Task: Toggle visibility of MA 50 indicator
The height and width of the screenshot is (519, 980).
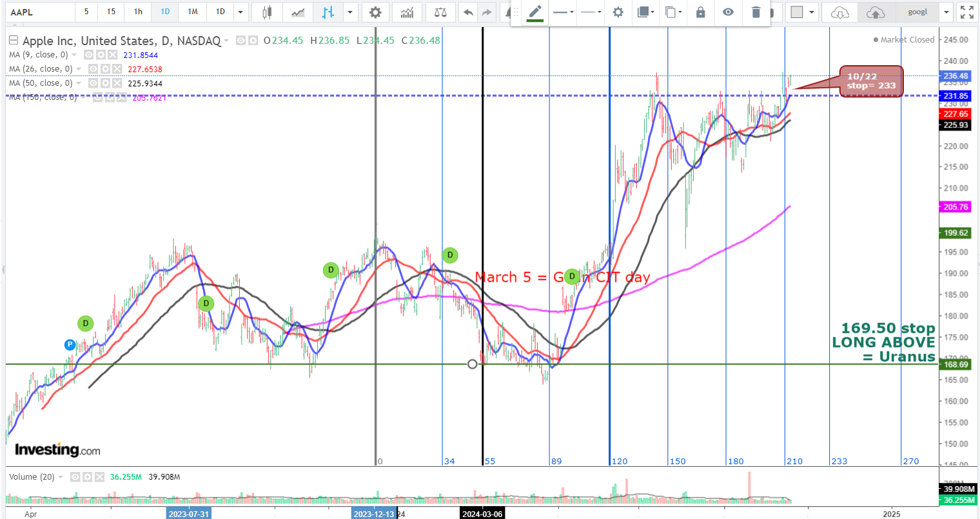Action: pos(93,83)
